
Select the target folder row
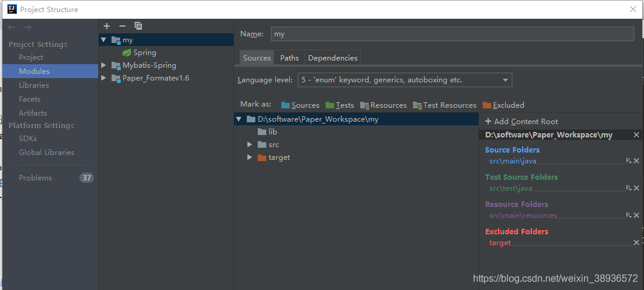click(x=356, y=157)
